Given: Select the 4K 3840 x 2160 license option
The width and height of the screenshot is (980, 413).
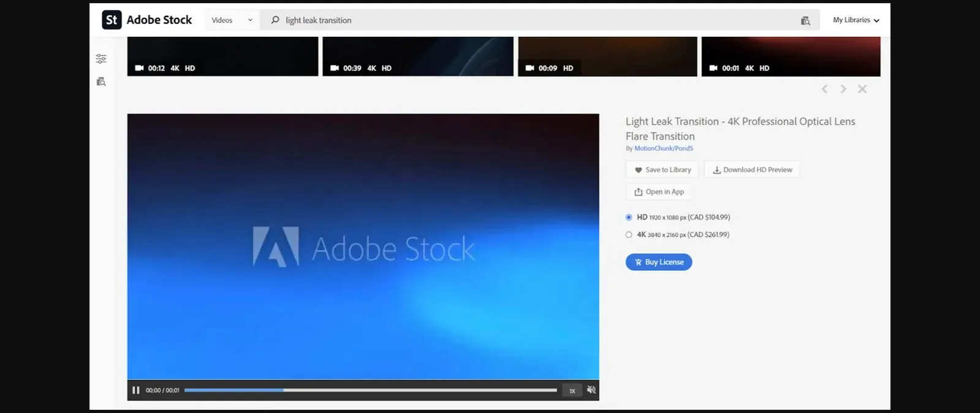Looking at the screenshot, I should [x=628, y=235].
